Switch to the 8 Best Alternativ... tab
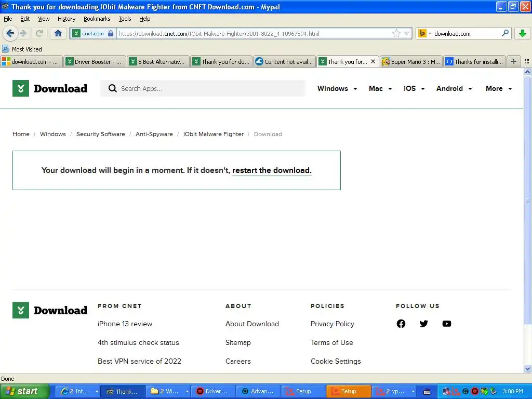532x399 pixels. click(158, 61)
